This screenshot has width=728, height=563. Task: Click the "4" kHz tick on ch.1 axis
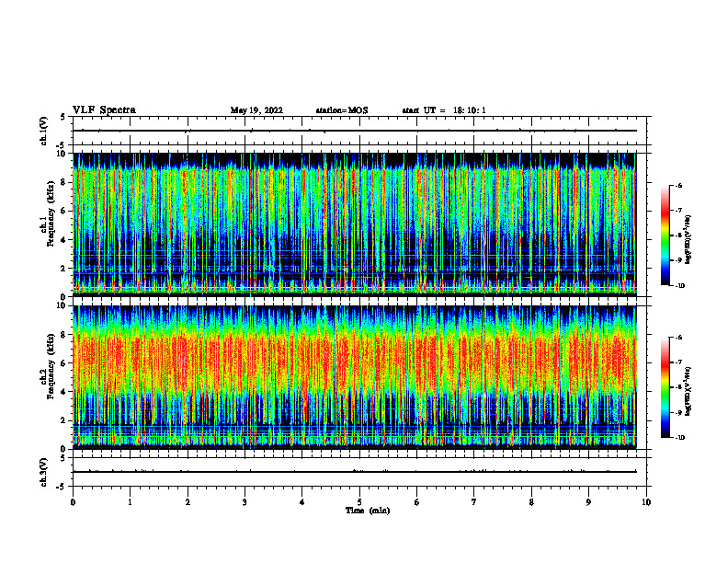(64, 240)
